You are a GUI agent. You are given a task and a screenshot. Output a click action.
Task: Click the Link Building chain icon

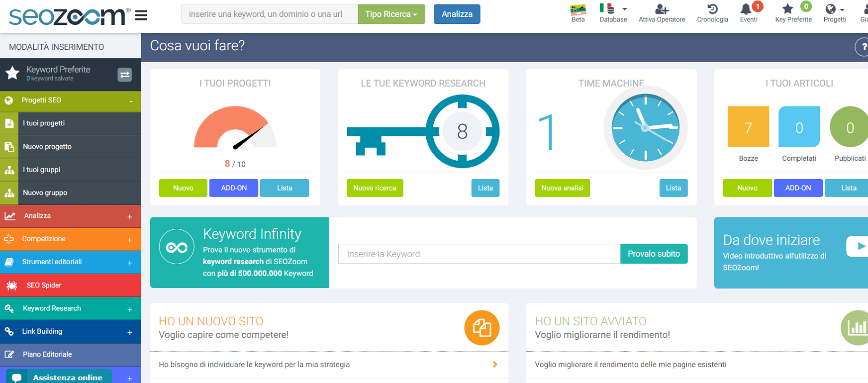(9, 331)
